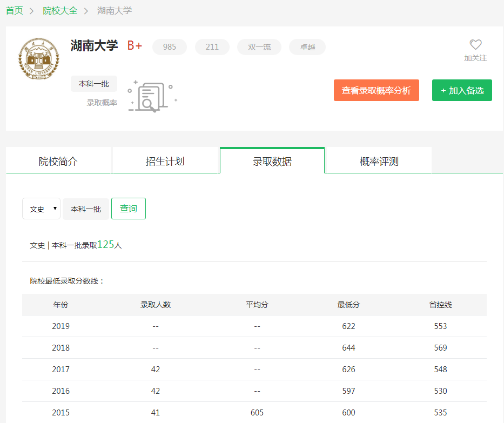
Task: Click admitted count 41 in 2015 row
Action: (x=156, y=412)
